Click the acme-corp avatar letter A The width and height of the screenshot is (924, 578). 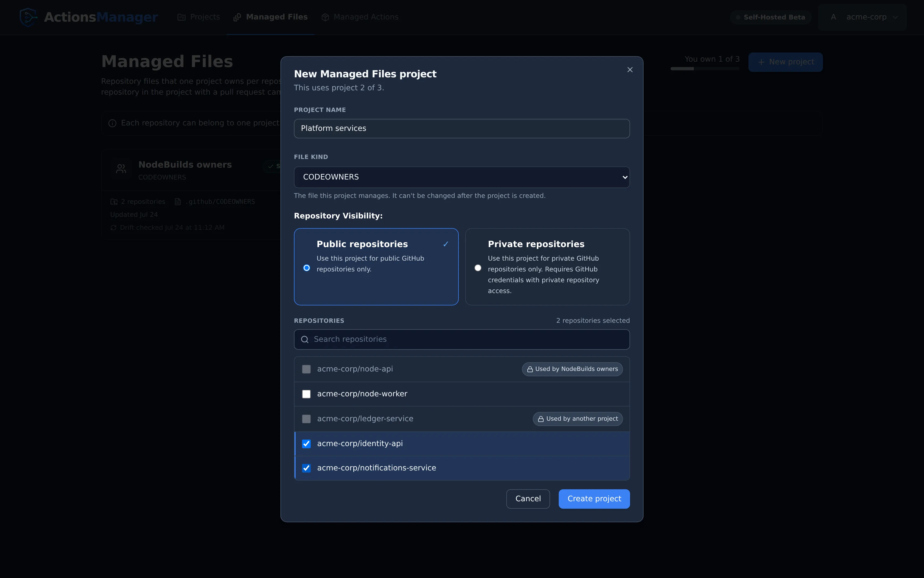833,17
